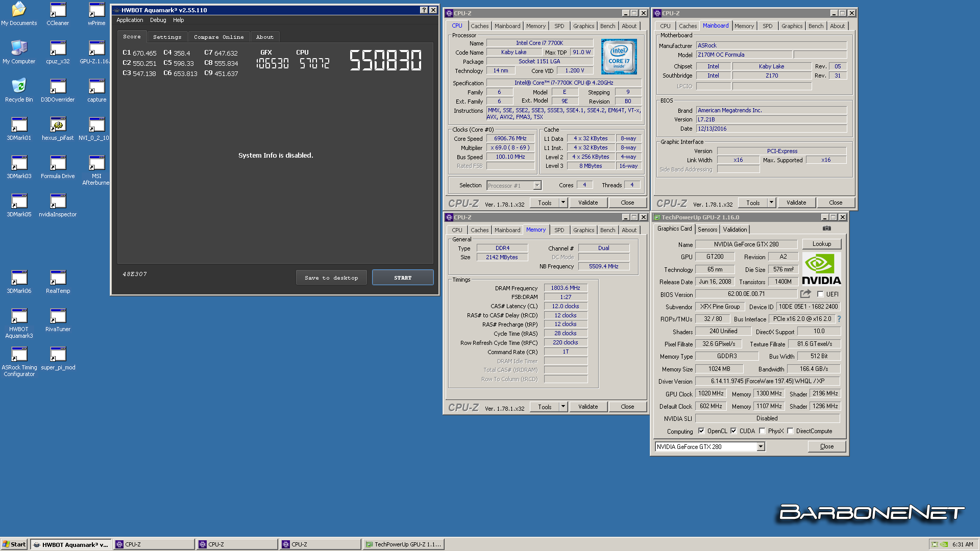Image resolution: width=980 pixels, height=551 pixels.
Task: Launch 3DMark03 shortcut
Action: pos(19,167)
